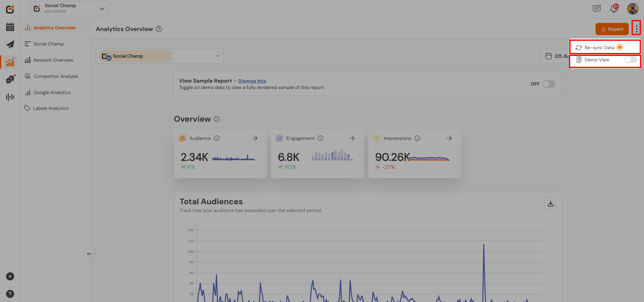
Task: Click the Impressions value 90.26K
Action: point(392,157)
